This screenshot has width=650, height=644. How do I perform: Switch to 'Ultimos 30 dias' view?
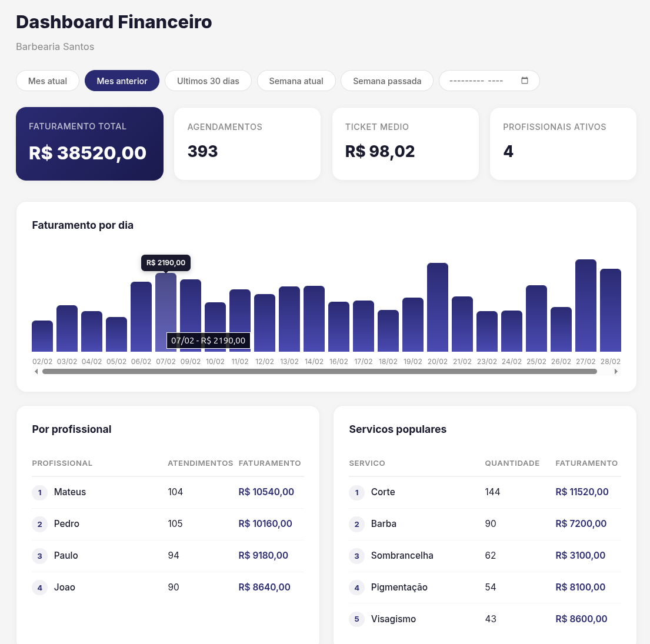point(208,81)
